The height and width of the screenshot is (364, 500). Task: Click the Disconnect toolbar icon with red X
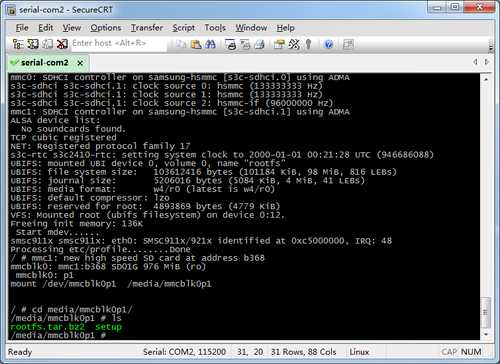click(62, 44)
